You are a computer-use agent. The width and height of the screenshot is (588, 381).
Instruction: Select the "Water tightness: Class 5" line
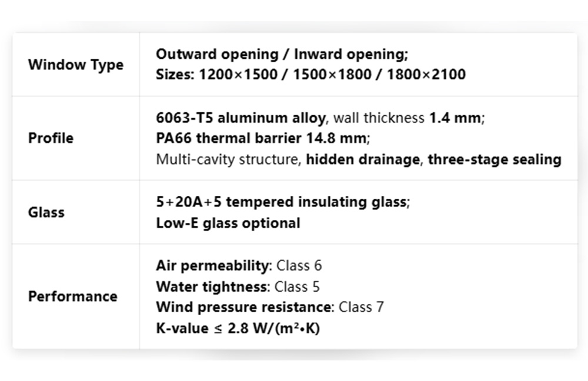pyautogui.click(x=238, y=286)
